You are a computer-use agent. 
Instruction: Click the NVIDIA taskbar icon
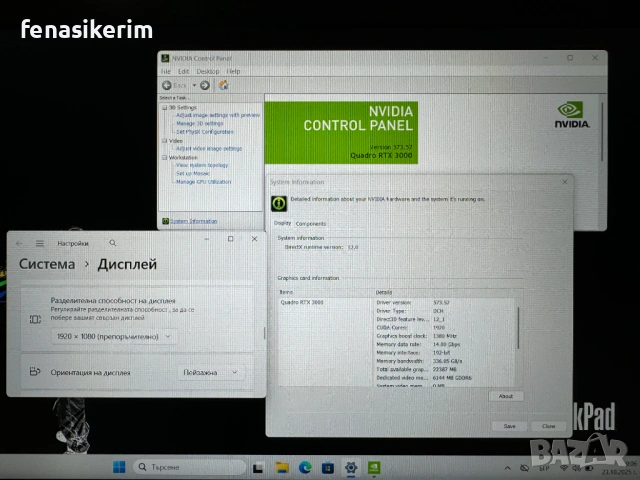tap(374, 467)
